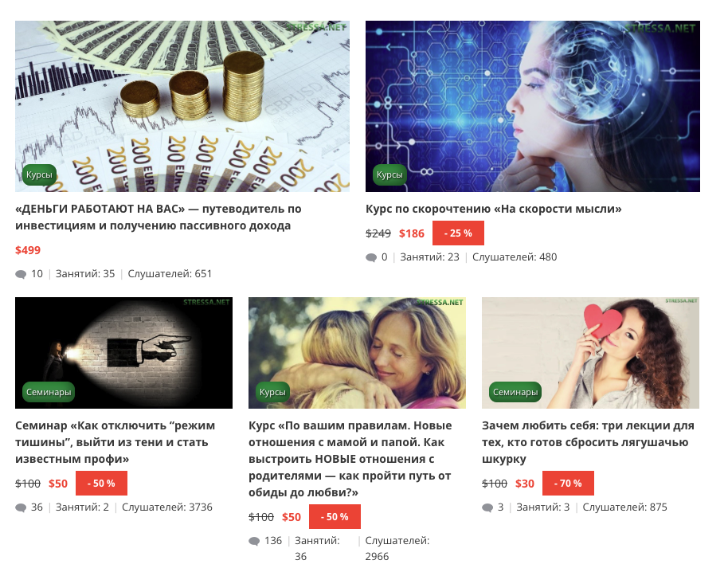Click comment bubble icon beside count 3
Screen dimensions: 728x572
coord(487,508)
